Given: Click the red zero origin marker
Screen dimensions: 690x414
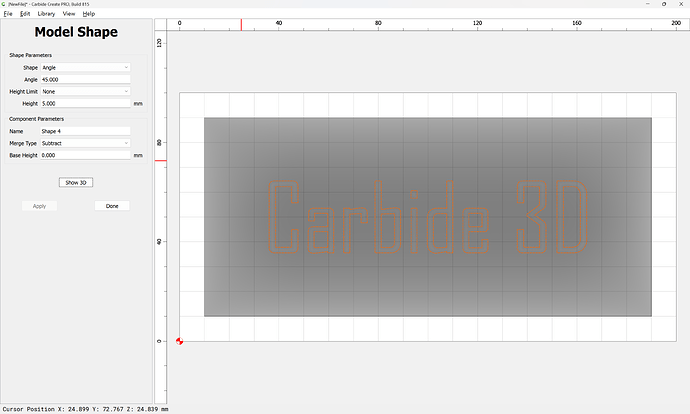Looking at the screenshot, I should pos(180,341).
